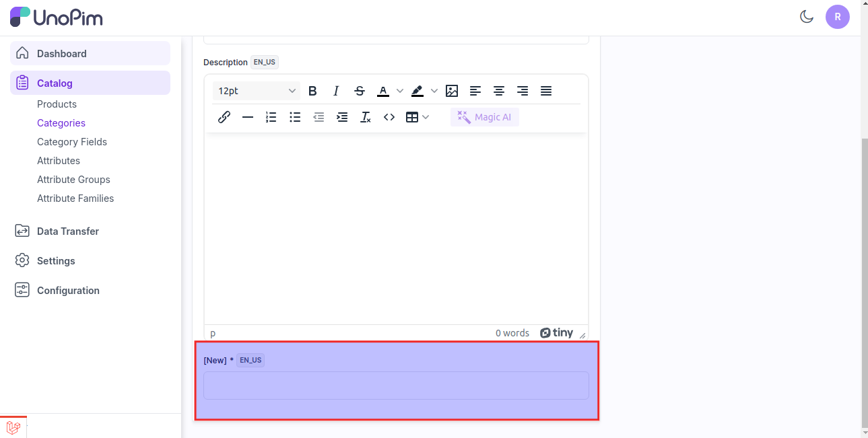
Task: Insert an image into the description
Action: pos(452,91)
